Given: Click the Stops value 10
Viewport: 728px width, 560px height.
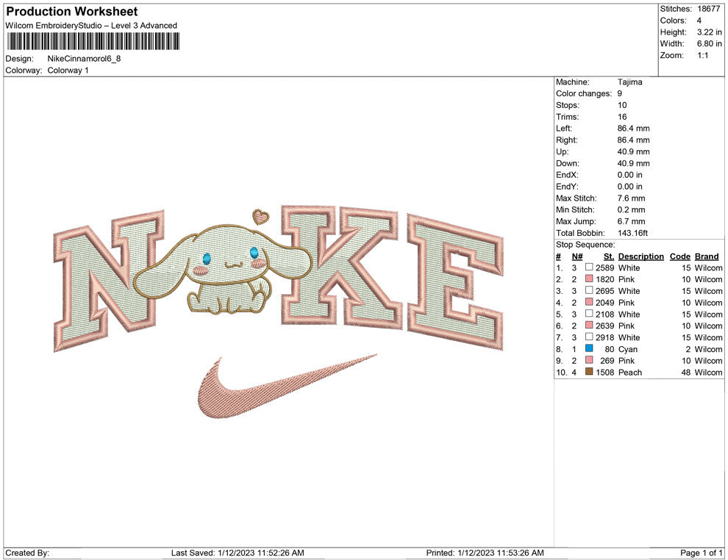Looking at the screenshot, I should [622, 105].
